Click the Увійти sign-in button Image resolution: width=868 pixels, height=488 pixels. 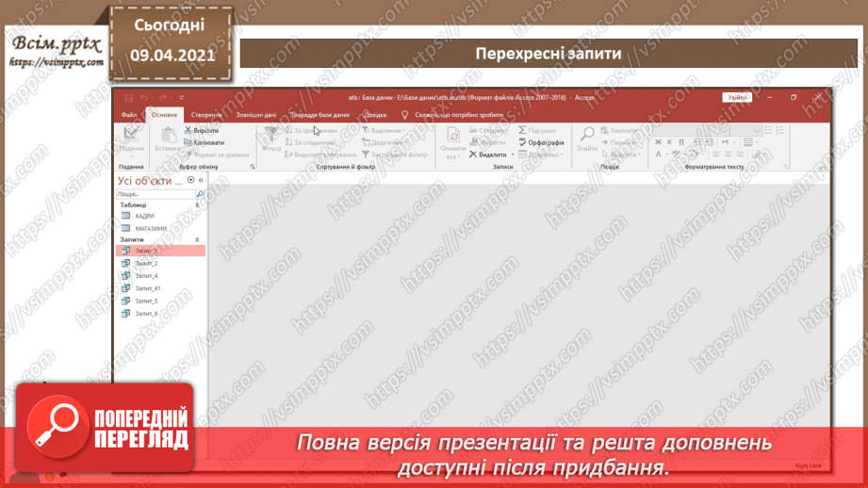click(737, 97)
